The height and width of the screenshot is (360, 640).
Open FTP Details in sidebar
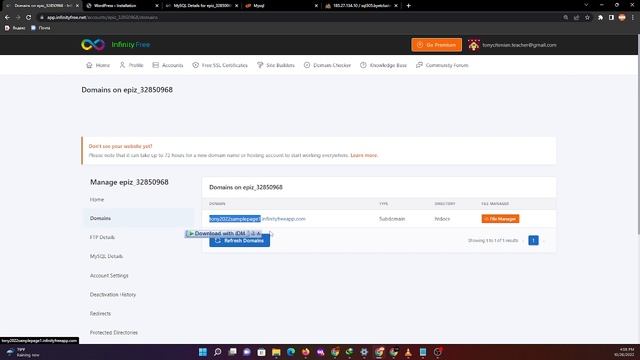click(x=102, y=237)
